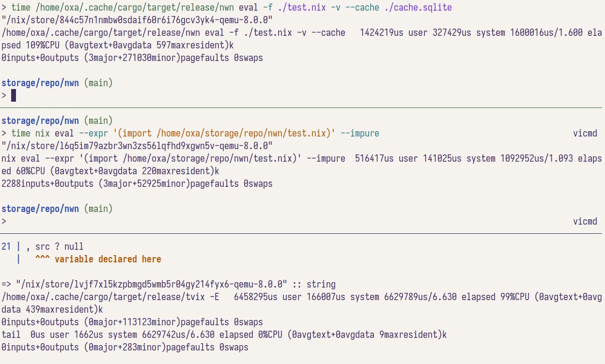Click the store path ending in xgwn5v-qemu-8.0.0
Screen dimensions: 605x364
coord(138,146)
